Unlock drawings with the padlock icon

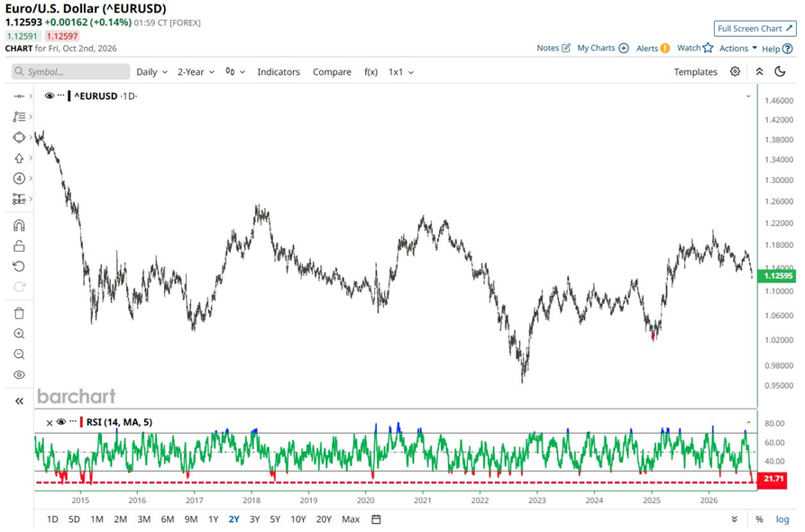click(19, 246)
